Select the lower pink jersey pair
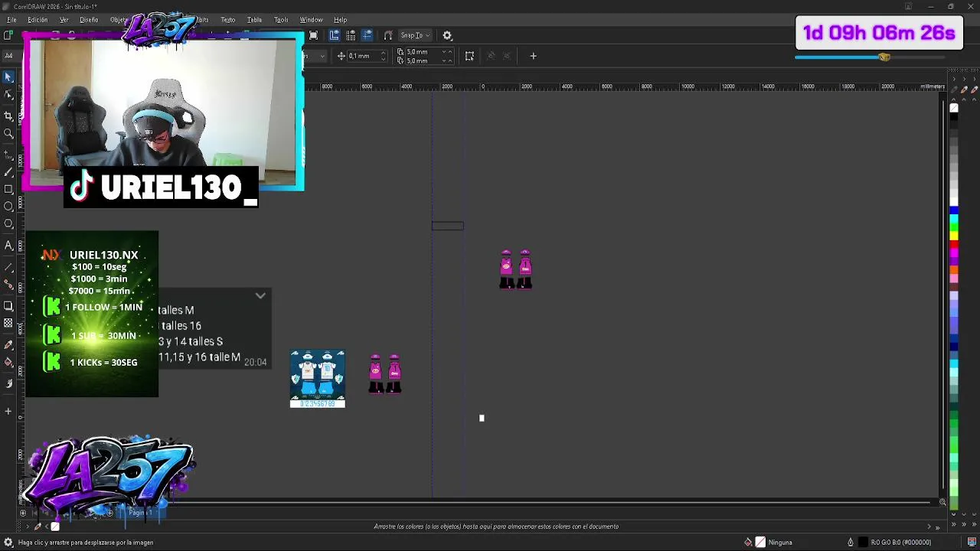Screen dimensions: 980x551 click(384, 373)
